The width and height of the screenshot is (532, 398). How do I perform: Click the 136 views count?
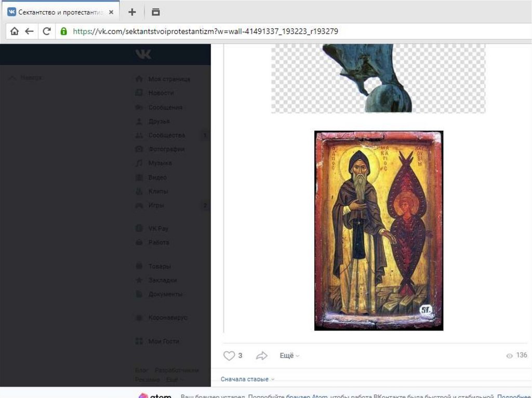[x=522, y=355]
